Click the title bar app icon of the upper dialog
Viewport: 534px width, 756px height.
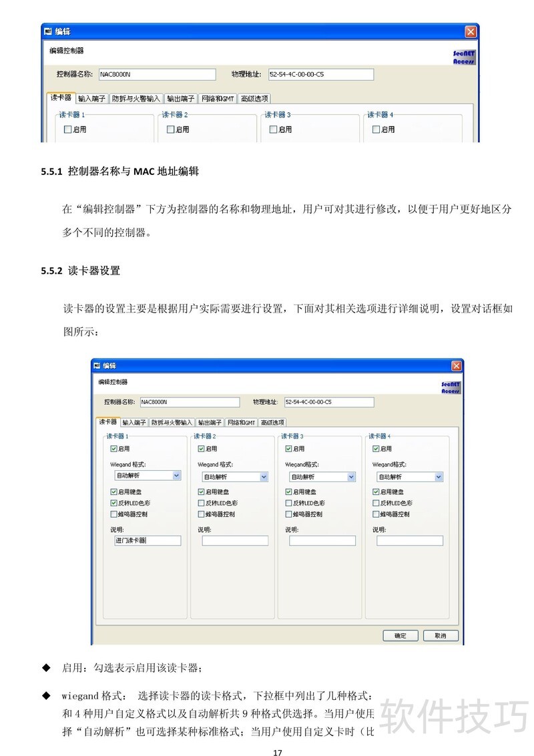[x=47, y=31]
